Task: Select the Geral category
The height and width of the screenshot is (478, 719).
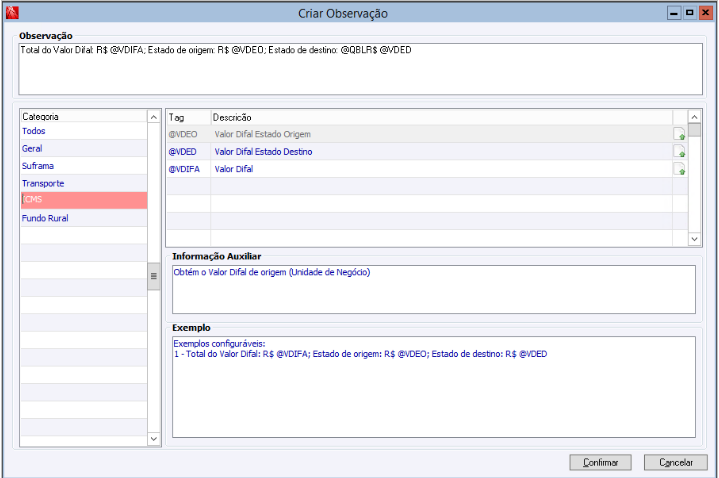Action: (83, 148)
